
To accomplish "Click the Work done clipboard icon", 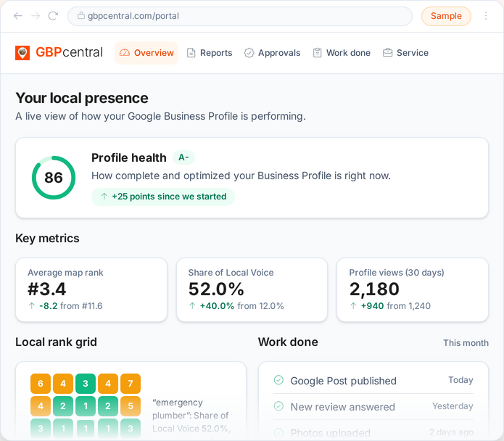I will (317, 53).
